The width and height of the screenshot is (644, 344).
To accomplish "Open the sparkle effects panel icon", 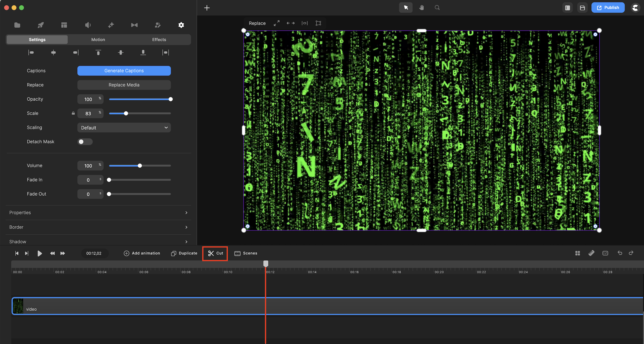I will tap(111, 25).
